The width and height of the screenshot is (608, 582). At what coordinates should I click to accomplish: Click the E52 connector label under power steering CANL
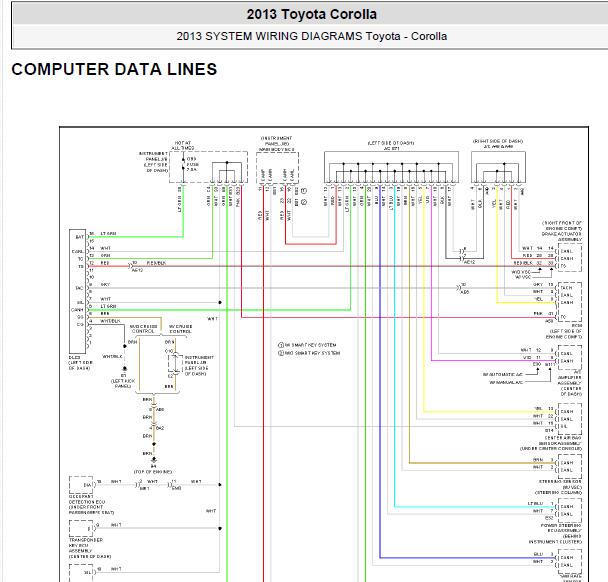(549, 518)
